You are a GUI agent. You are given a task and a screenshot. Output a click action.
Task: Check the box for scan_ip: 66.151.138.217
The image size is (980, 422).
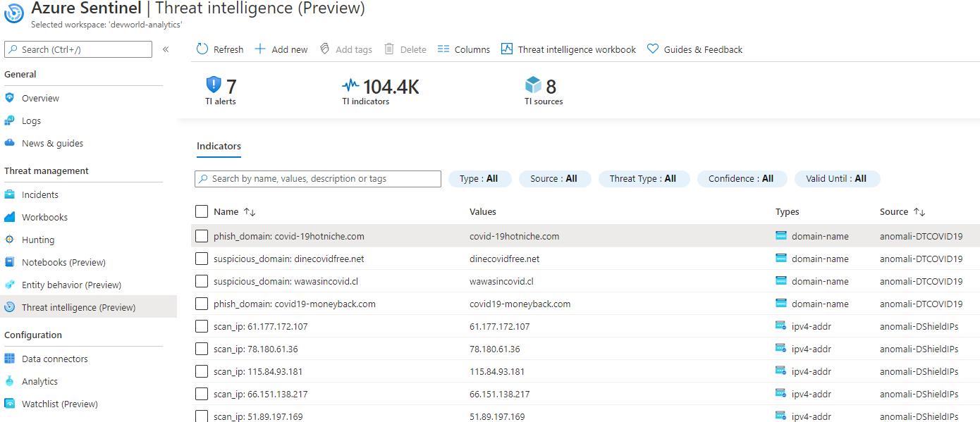[x=202, y=394]
